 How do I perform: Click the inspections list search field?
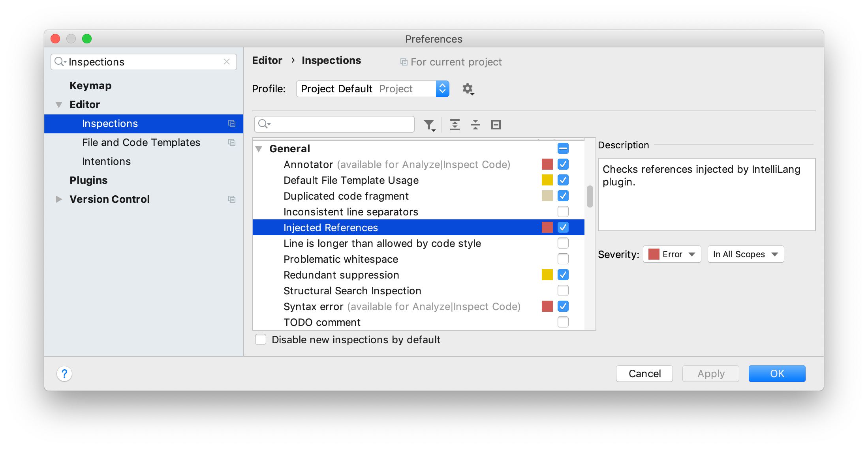click(334, 124)
